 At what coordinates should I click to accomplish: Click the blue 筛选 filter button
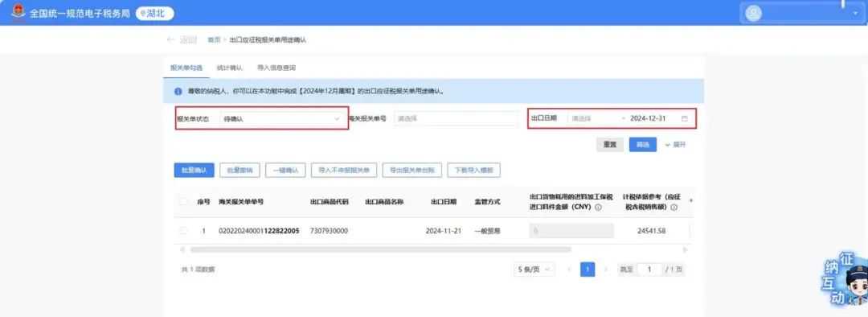coord(643,144)
